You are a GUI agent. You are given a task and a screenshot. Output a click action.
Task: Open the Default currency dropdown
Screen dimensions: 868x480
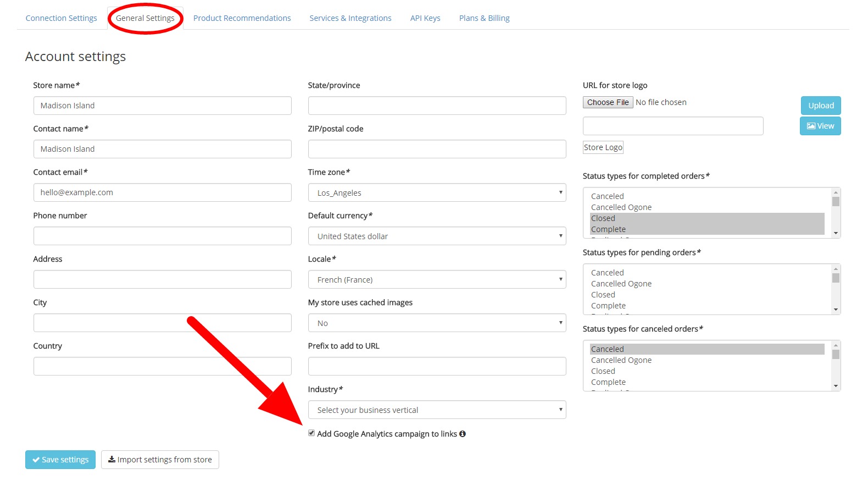click(x=437, y=236)
